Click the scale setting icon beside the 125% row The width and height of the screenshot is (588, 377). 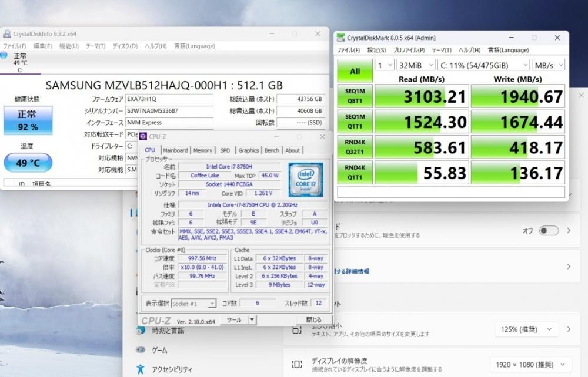click(x=296, y=330)
